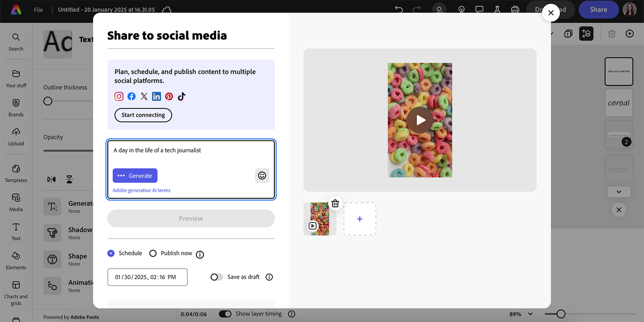Image resolution: width=644 pixels, height=322 pixels.
Task: Open the File menu
Action: point(38,10)
